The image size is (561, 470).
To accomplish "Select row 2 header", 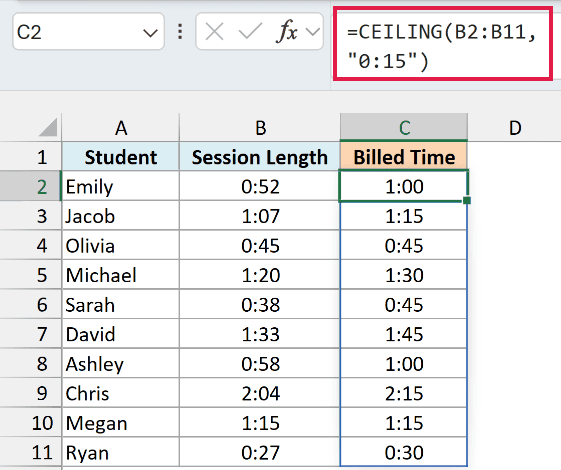I will click(x=31, y=186).
